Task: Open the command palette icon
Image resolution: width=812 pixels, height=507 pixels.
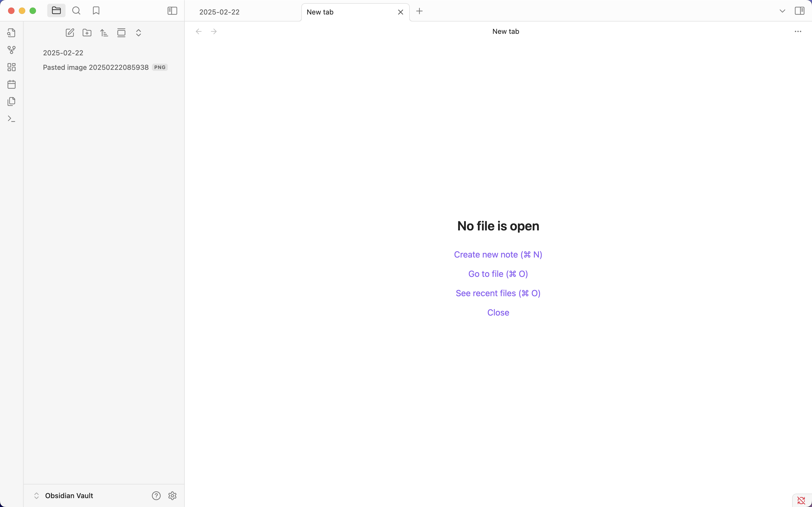Action: (x=11, y=119)
